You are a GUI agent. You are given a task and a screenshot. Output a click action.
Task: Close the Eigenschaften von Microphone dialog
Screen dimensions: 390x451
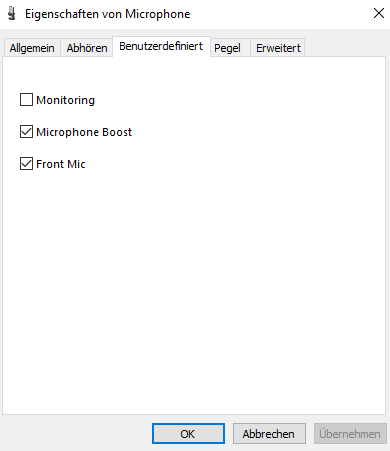coord(379,13)
